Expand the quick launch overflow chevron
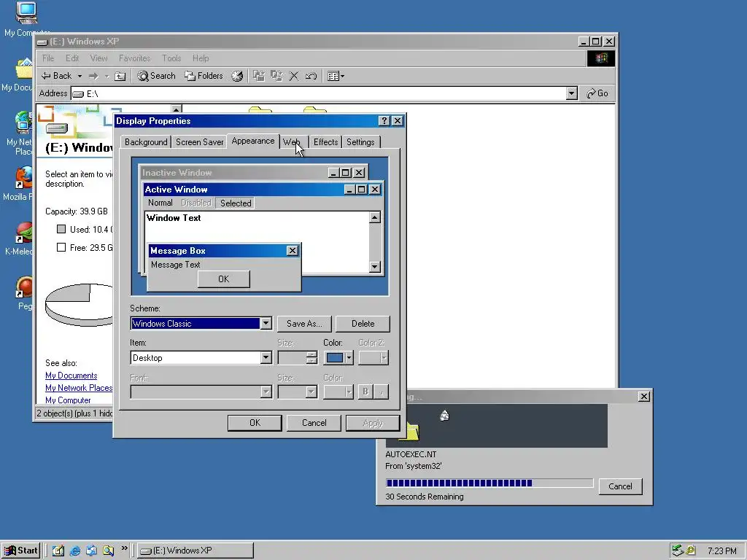747x560 pixels. (x=124, y=548)
